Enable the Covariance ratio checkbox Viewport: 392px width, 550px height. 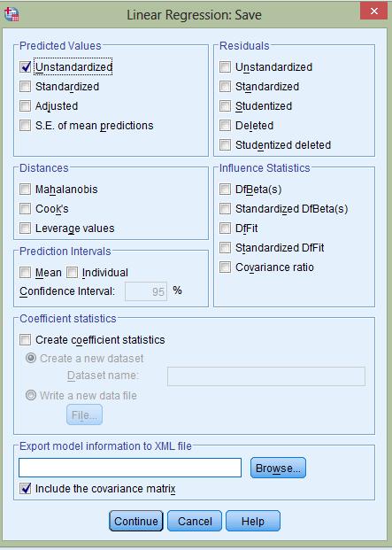tap(226, 267)
